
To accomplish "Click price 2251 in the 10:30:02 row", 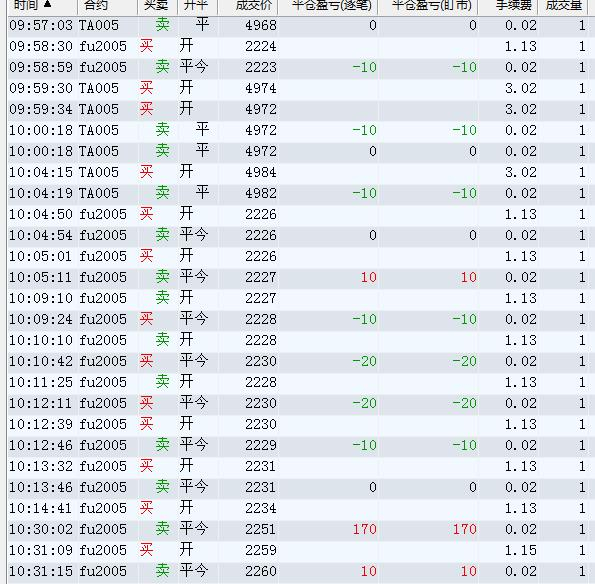I will (261, 529).
